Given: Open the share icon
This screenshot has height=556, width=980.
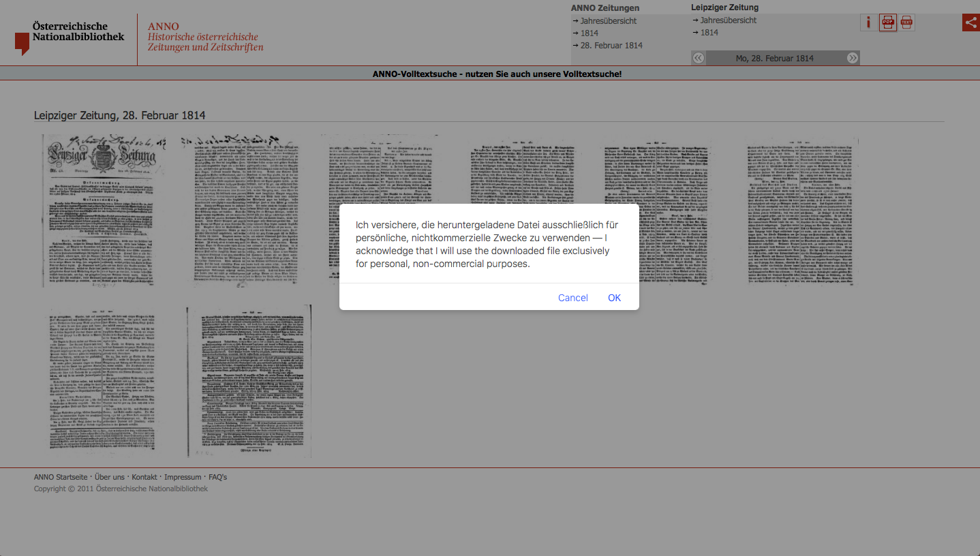Looking at the screenshot, I should tap(971, 22).
